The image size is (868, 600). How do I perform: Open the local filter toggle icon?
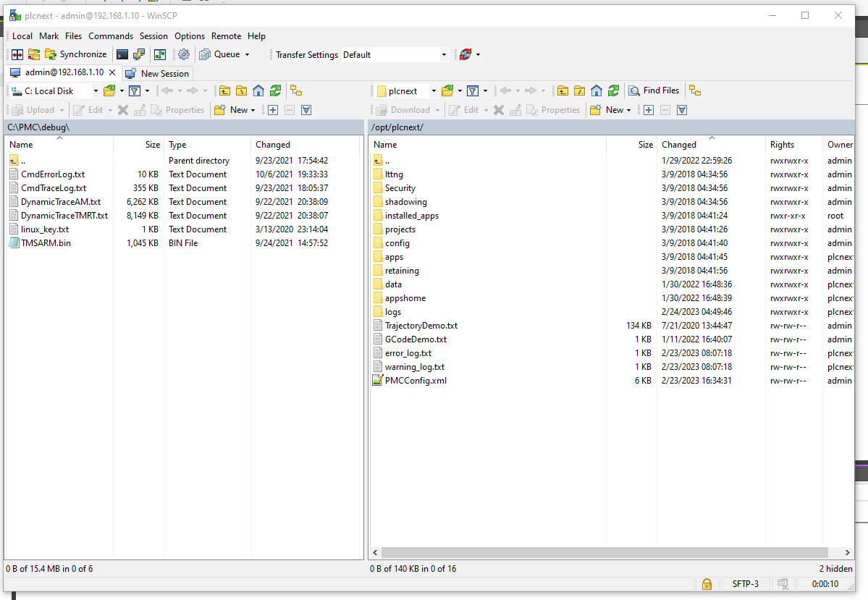135,90
